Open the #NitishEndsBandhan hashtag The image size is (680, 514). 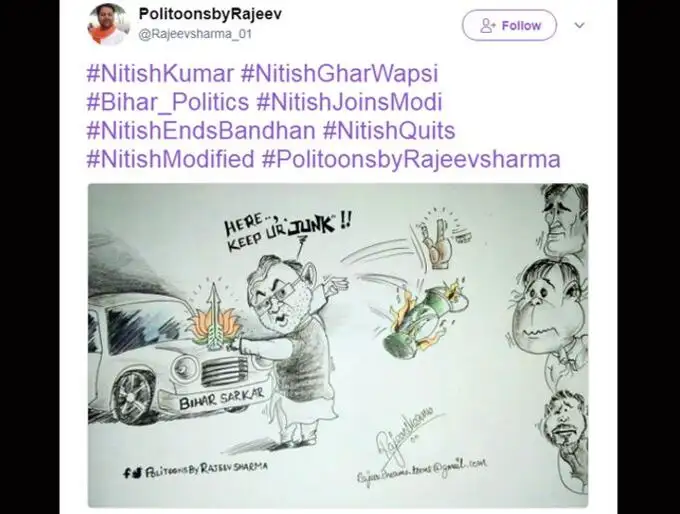(x=201, y=131)
